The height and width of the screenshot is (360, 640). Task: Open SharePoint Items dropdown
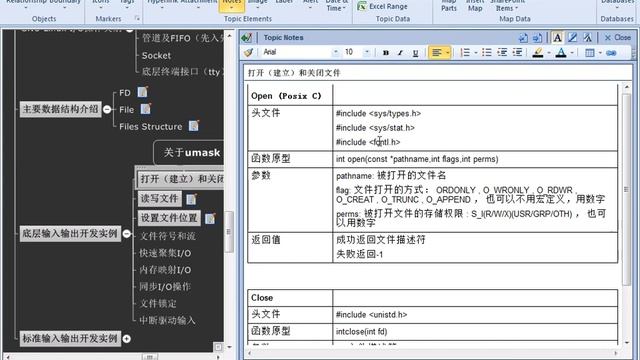click(507, 5)
